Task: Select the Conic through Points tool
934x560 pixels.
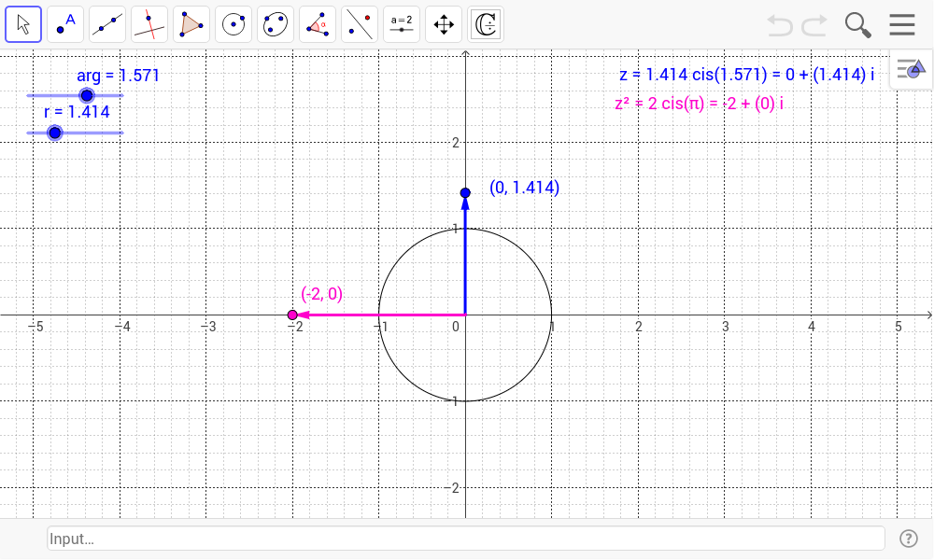Action: click(275, 24)
